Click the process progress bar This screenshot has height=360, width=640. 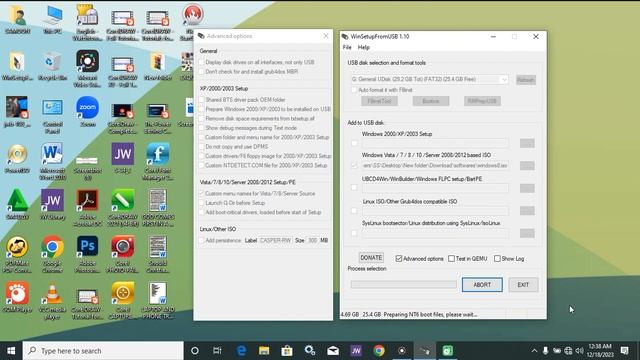tap(404, 284)
